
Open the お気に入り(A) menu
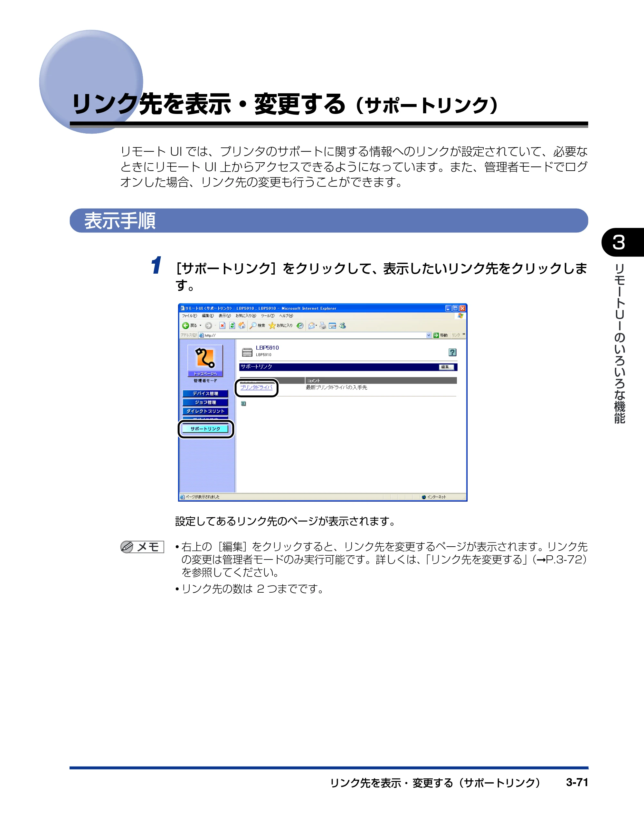(246, 316)
